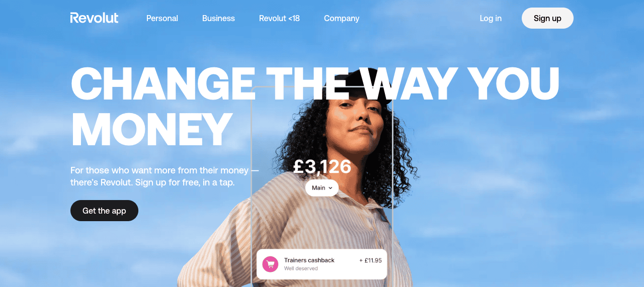The width and height of the screenshot is (644, 287).
Task: Open the Revolut <18 menu
Action: (x=279, y=18)
